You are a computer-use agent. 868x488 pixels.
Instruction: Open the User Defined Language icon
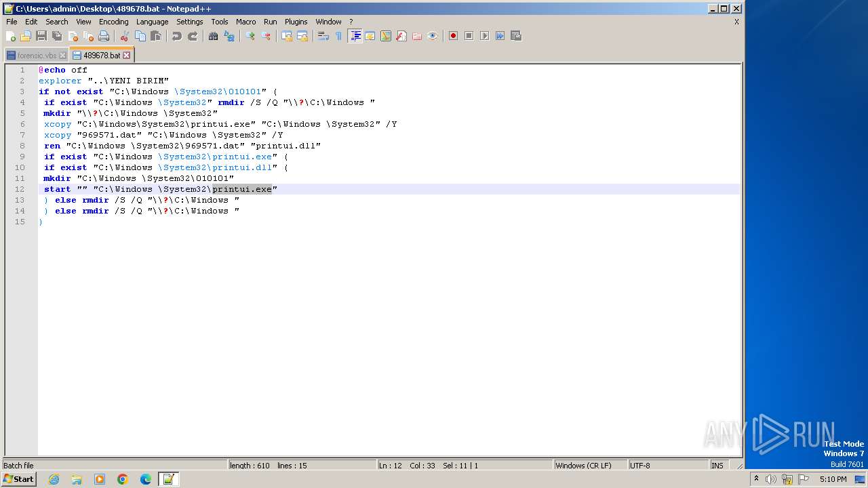[370, 36]
